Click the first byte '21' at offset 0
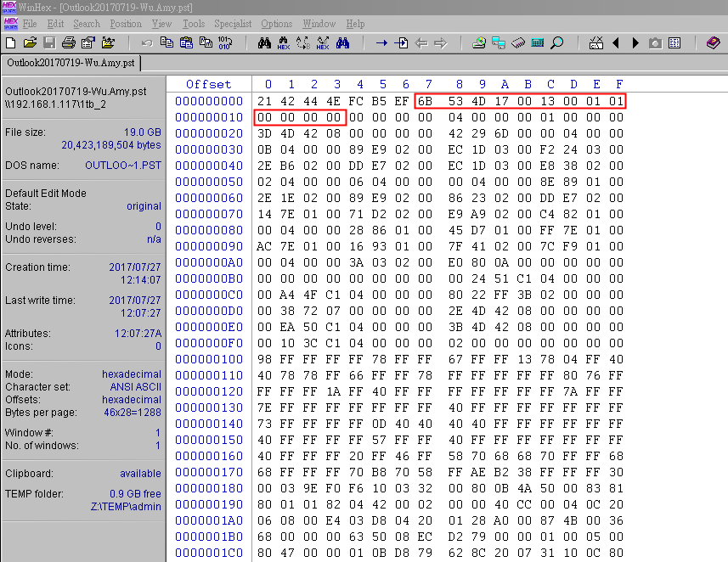Viewport: 728px width, 562px height. (264, 101)
